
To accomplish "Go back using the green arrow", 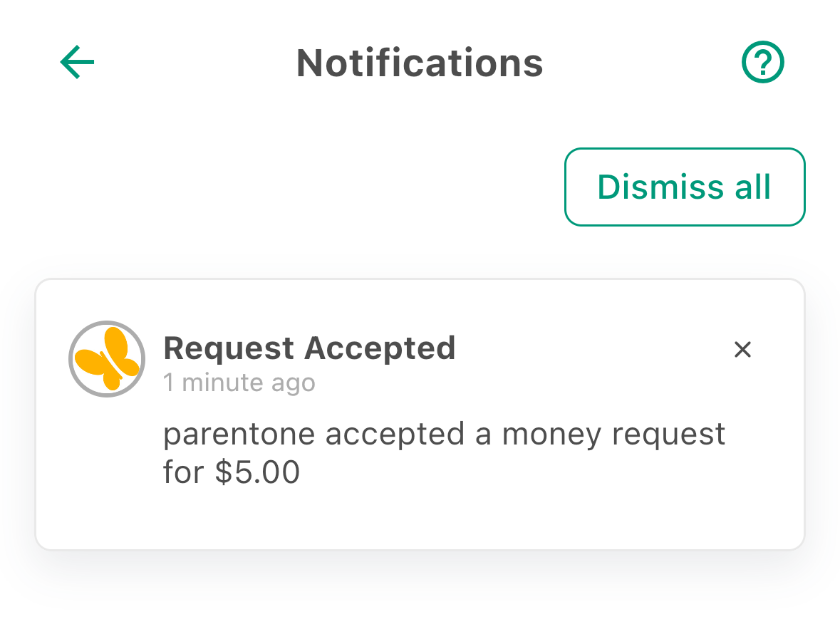I will [77, 62].
